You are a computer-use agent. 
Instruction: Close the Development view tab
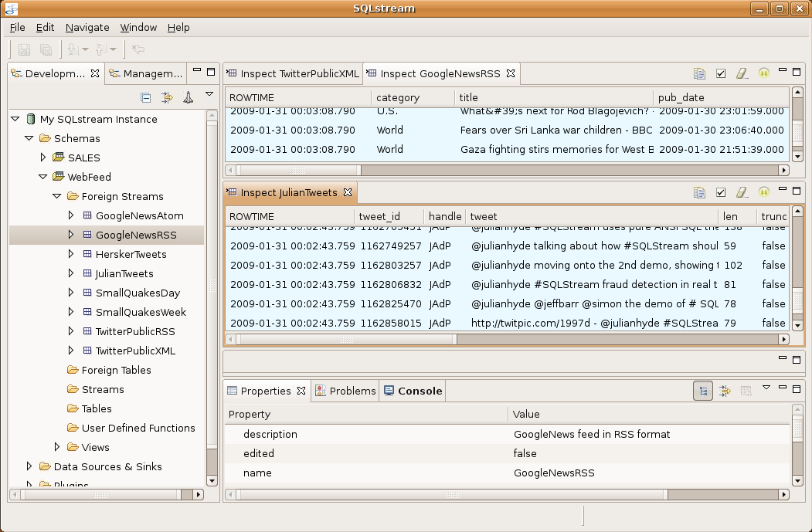click(x=95, y=73)
